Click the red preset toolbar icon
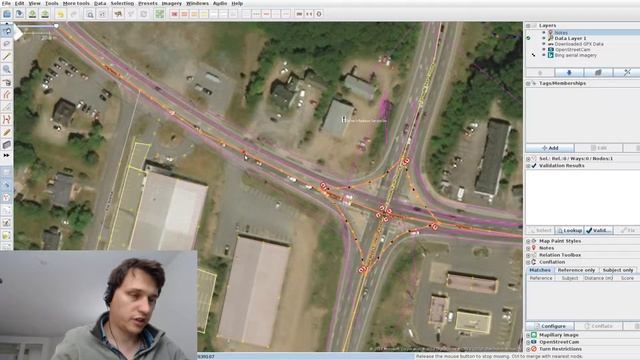The width and height of the screenshot is (640, 360). 175,14
